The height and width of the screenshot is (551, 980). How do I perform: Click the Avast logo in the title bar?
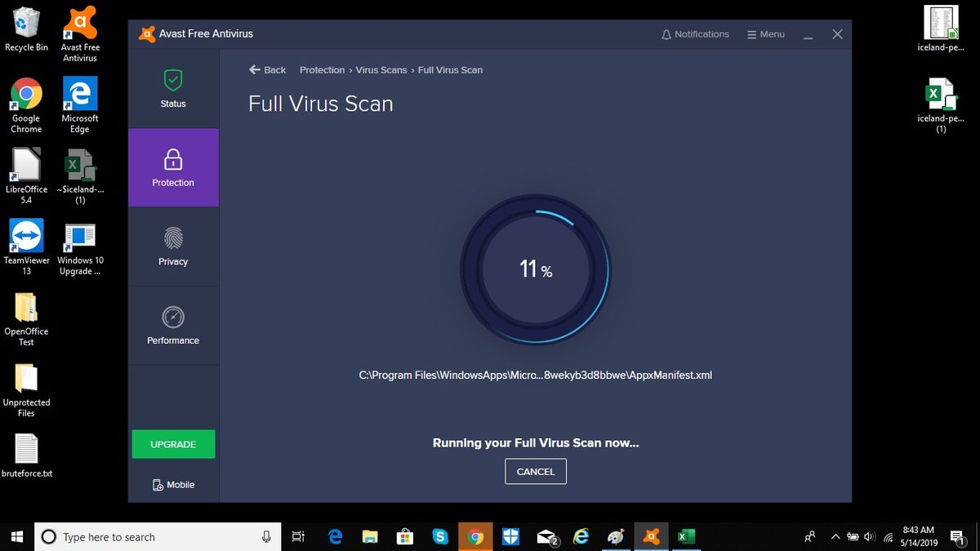[x=146, y=33]
